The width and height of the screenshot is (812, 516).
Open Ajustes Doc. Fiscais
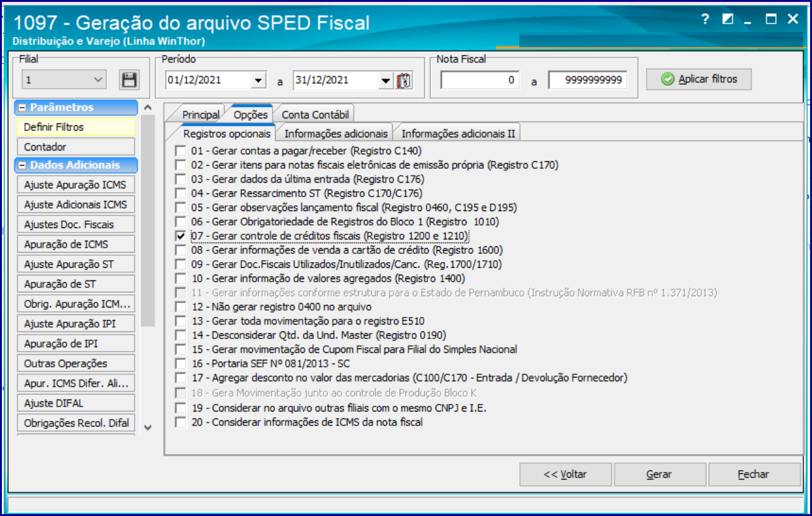tap(76, 224)
